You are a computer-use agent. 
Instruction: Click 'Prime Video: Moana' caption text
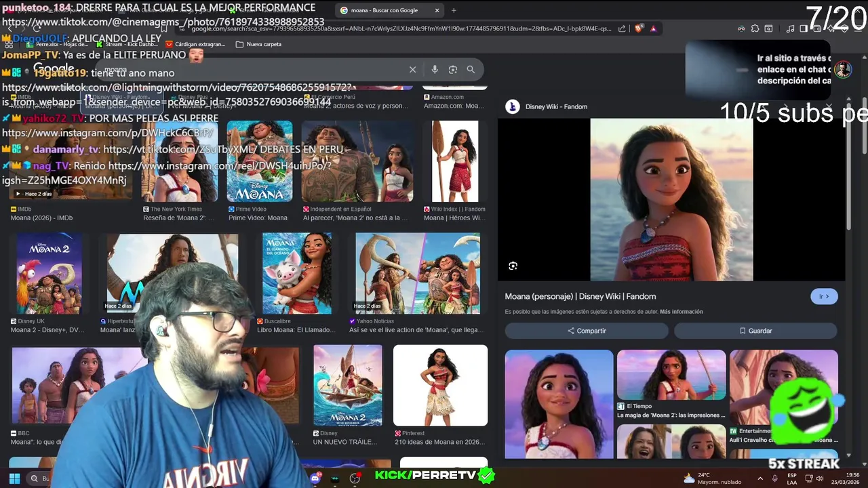coord(258,218)
